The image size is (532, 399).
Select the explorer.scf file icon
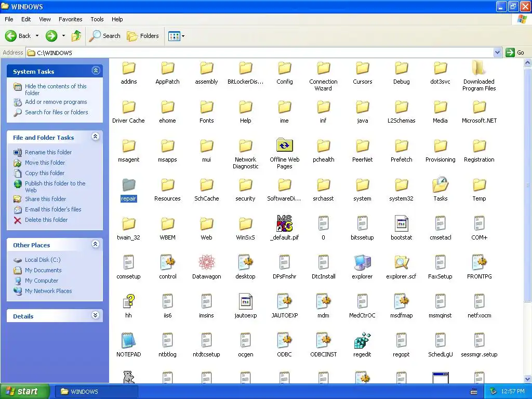[x=401, y=262]
